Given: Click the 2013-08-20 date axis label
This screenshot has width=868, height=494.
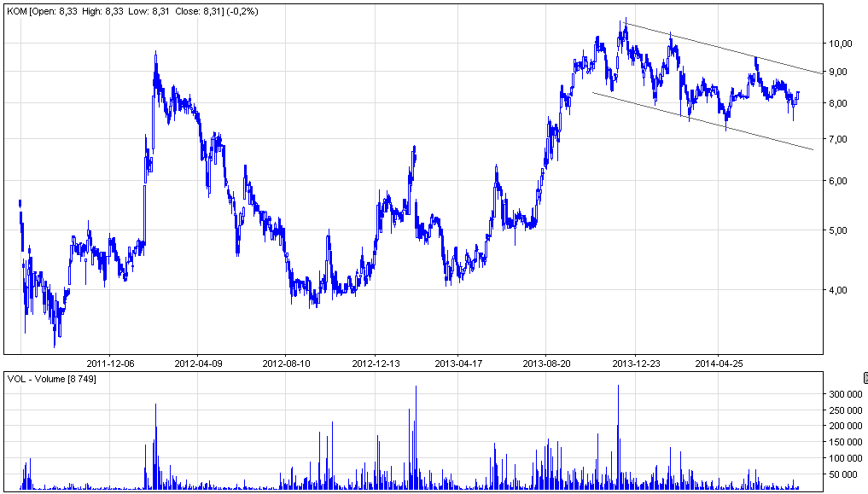Looking at the screenshot, I should coord(546,363).
